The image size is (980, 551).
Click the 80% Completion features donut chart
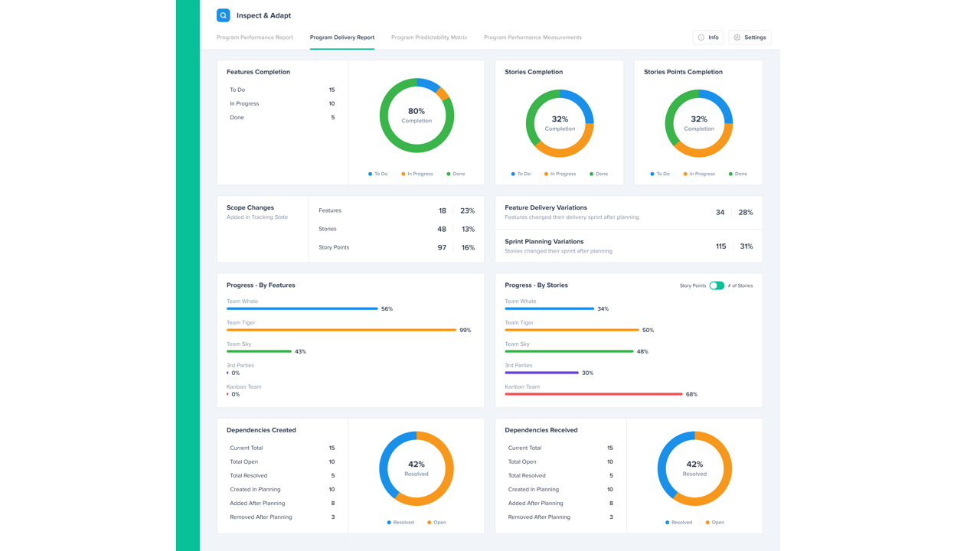click(x=416, y=116)
